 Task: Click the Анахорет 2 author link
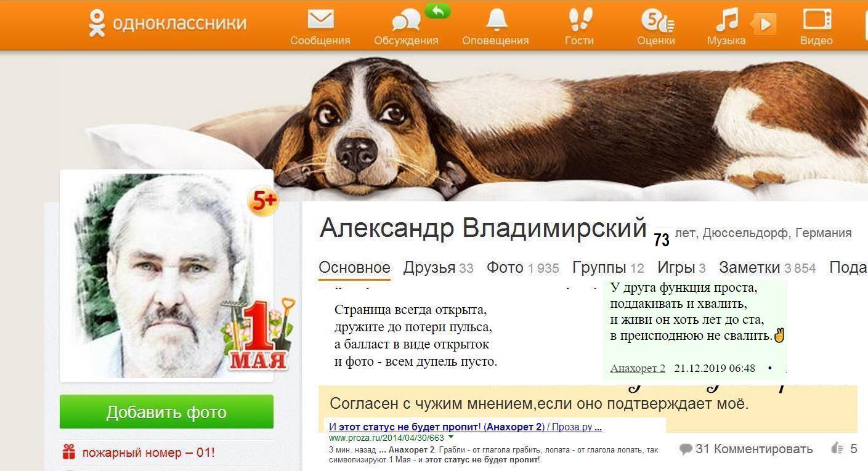pos(638,368)
